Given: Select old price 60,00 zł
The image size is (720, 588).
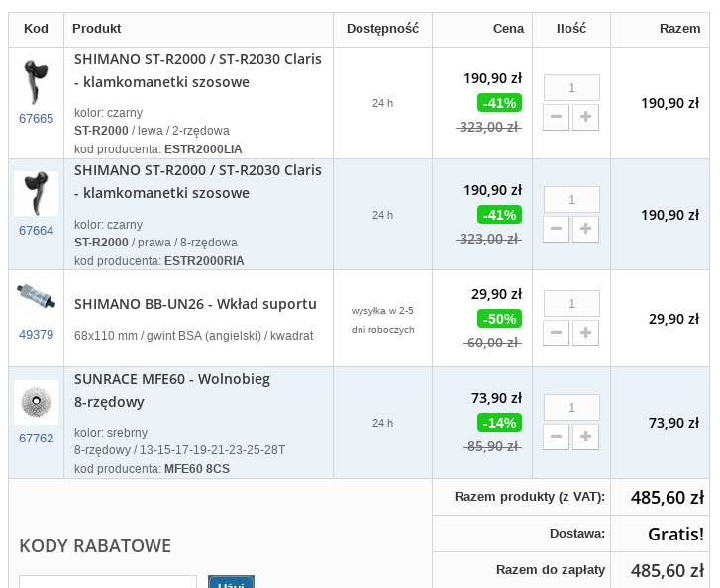Looking at the screenshot, I should coord(492,343).
